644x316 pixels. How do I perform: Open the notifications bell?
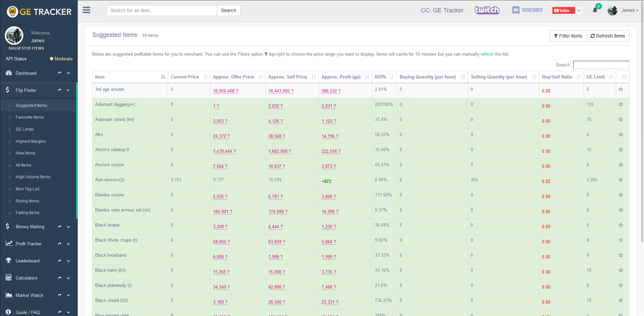click(595, 10)
